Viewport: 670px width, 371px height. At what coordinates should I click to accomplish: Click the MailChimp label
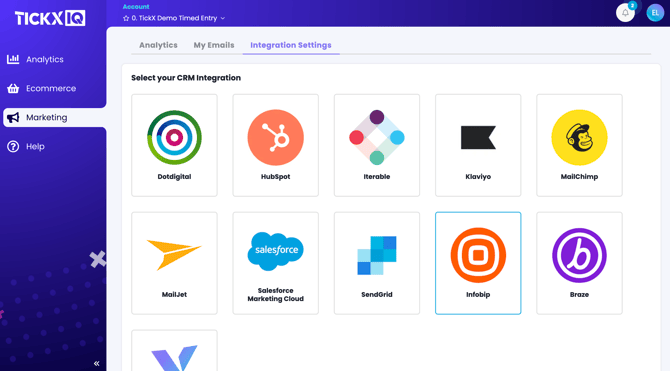579,177
